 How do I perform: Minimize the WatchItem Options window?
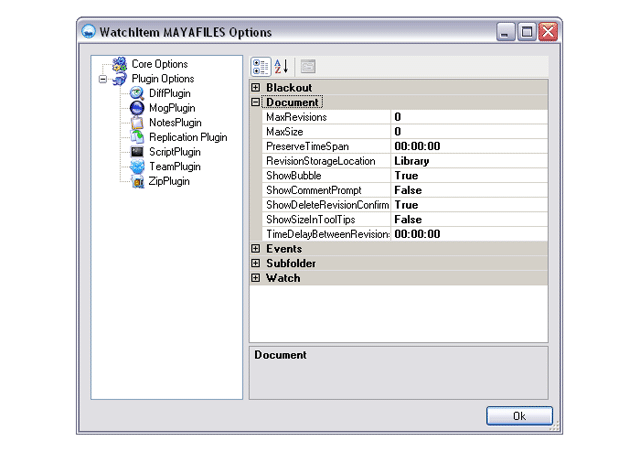click(x=505, y=32)
